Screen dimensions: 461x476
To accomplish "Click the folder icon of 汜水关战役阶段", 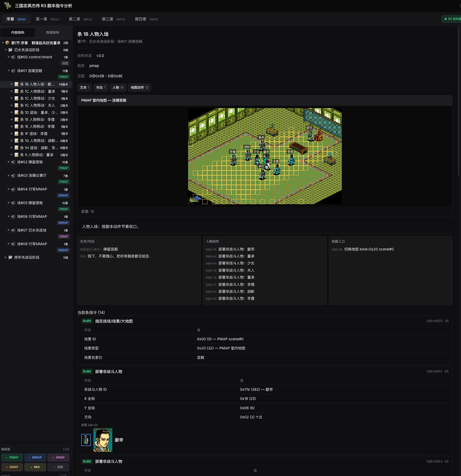I will pos(10,50).
